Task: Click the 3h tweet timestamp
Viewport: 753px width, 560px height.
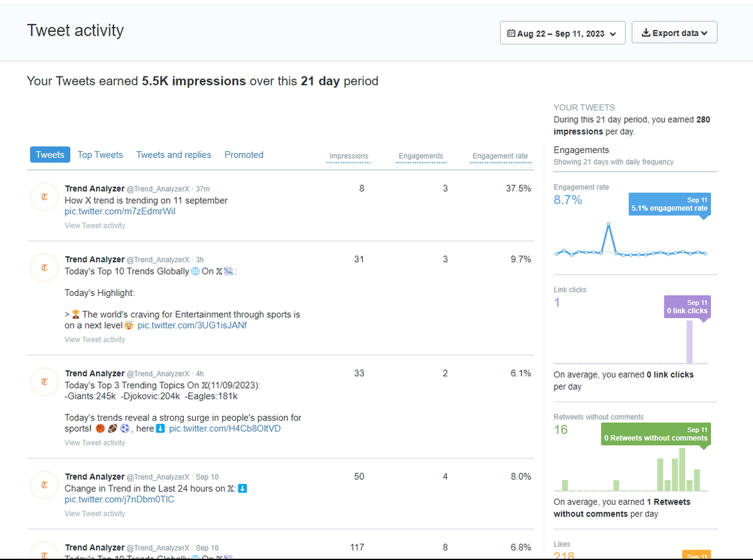Action: coord(200,260)
